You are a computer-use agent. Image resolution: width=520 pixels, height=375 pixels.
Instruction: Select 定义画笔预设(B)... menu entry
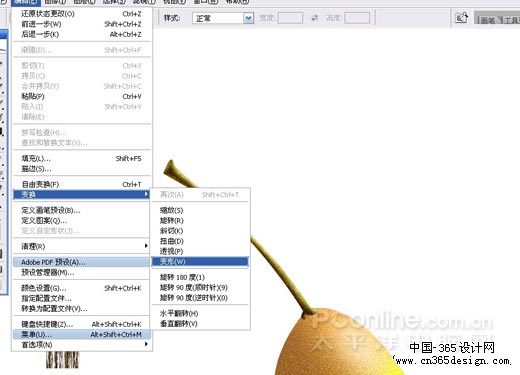(x=82, y=210)
